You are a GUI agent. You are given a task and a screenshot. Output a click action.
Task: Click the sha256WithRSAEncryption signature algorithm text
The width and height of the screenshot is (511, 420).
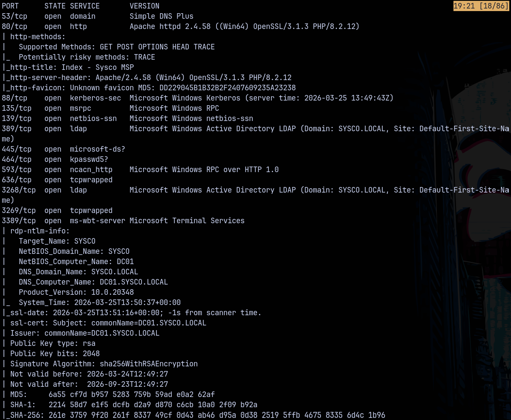tap(148, 364)
